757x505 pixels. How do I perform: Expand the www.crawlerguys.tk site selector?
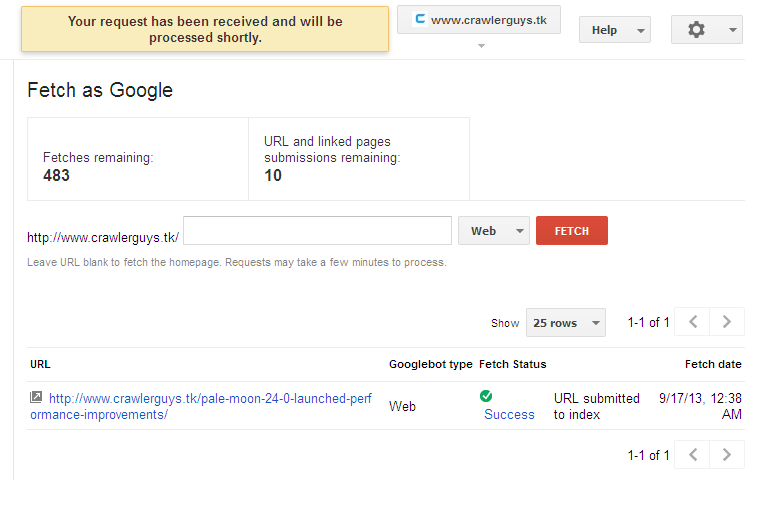[x=479, y=20]
